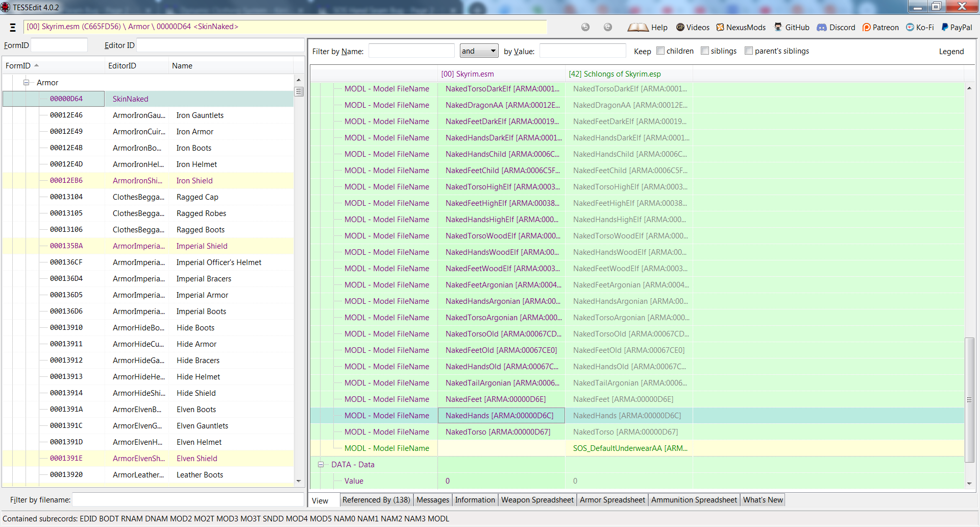
Task: Click the [00] Skyrim.esm column header
Action: 501,74
